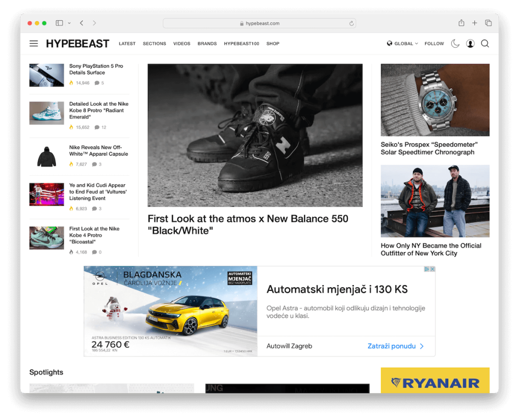Click the flame icon next to 14,946
Viewport: 519px width, 420px height.
(71, 83)
